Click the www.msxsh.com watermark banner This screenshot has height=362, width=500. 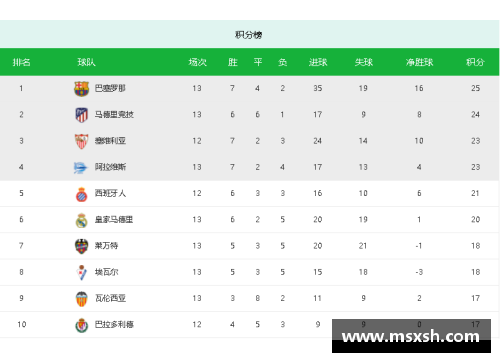pos(411,336)
